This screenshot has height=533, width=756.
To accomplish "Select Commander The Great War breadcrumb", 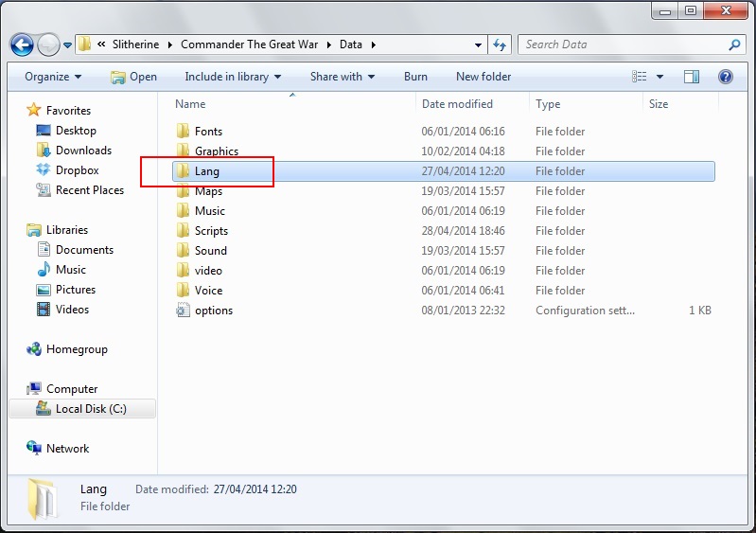I will pos(249,44).
